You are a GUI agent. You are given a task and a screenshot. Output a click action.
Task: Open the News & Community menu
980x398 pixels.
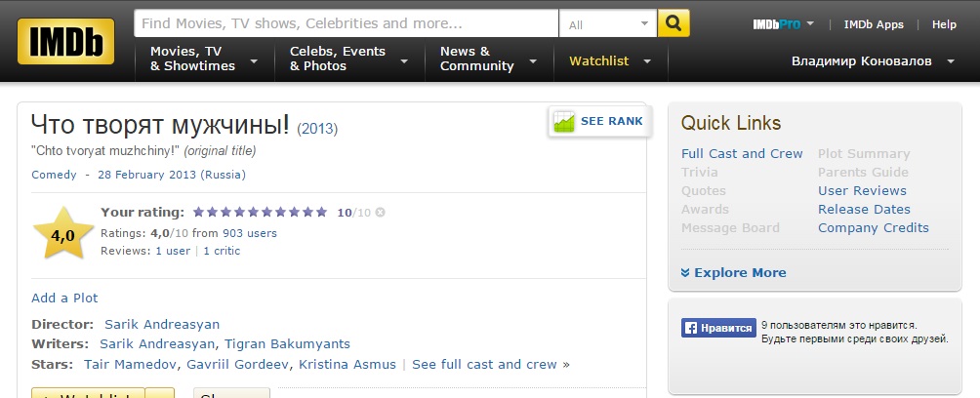coord(489,60)
